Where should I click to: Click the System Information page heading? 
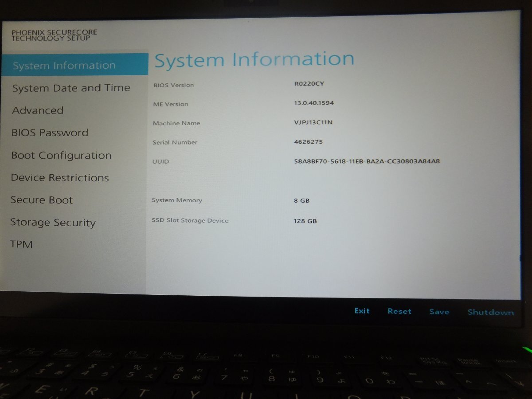tap(254, 60)
